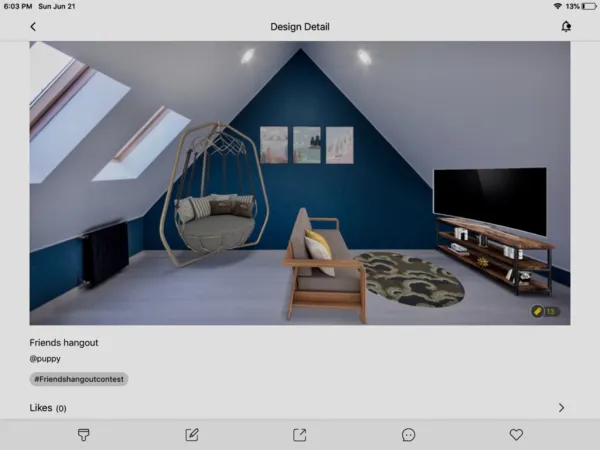
Task: Tap the three wall art frames
Action: pos(306,145)
